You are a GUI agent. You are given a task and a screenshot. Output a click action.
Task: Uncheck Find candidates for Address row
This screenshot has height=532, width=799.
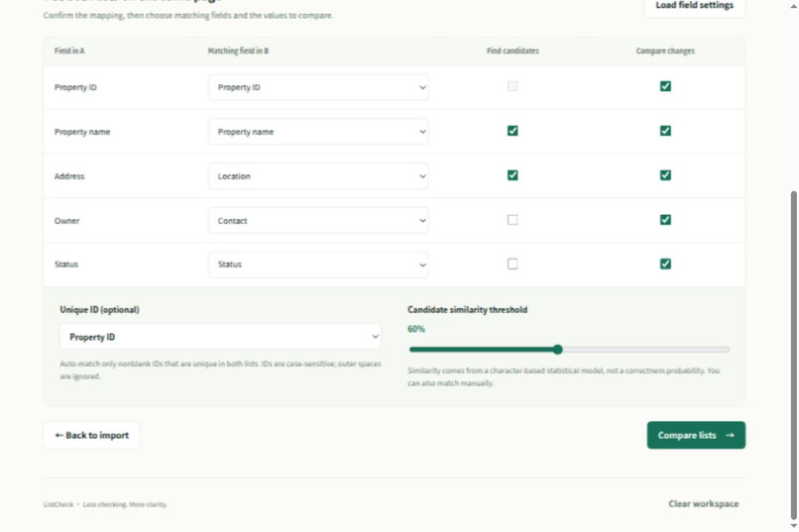(513, 175)
